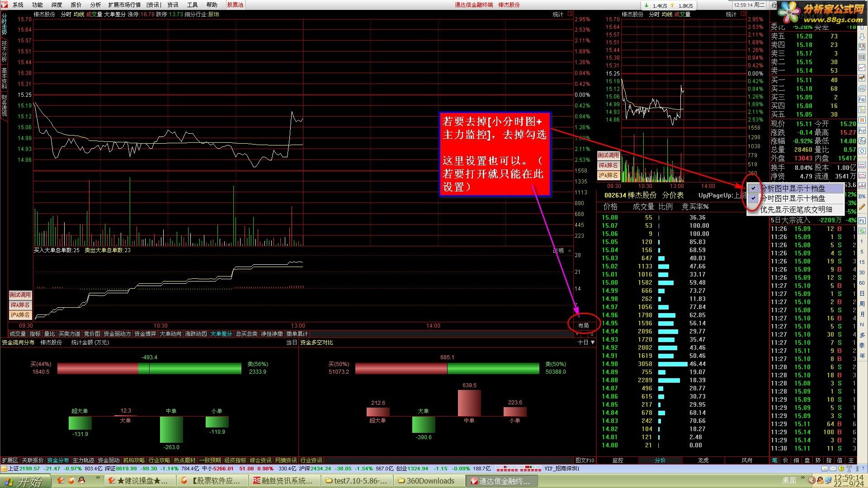Switch to 撤单累计 indicator tab
868x488 pixels.
click(x=297, y=334)
